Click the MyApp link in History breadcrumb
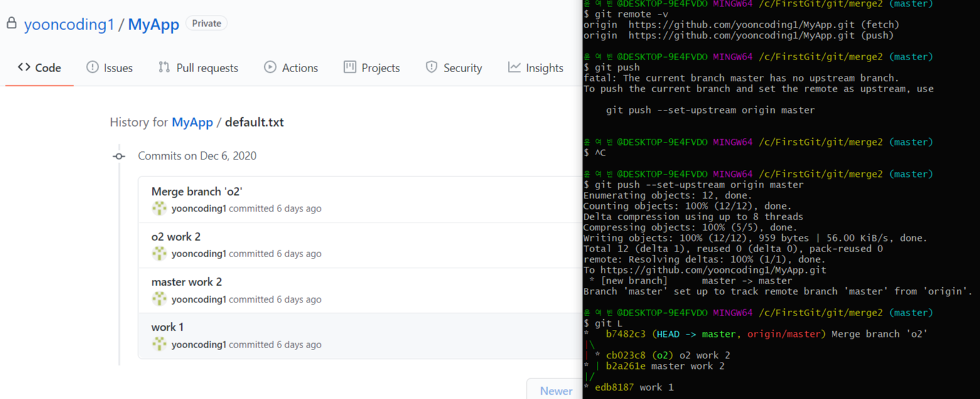The height and width of the screenshot is (399, 980). coord(192,122)
